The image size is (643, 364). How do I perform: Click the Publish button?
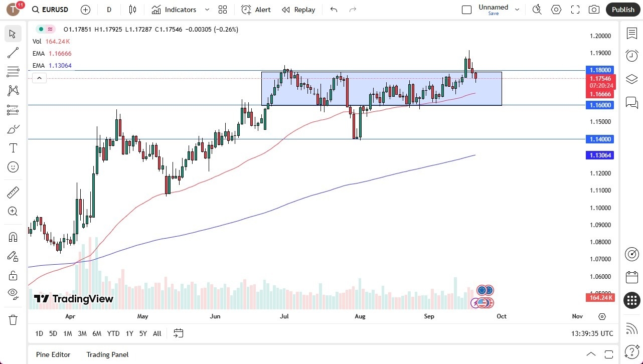click(x=623, y=9)
